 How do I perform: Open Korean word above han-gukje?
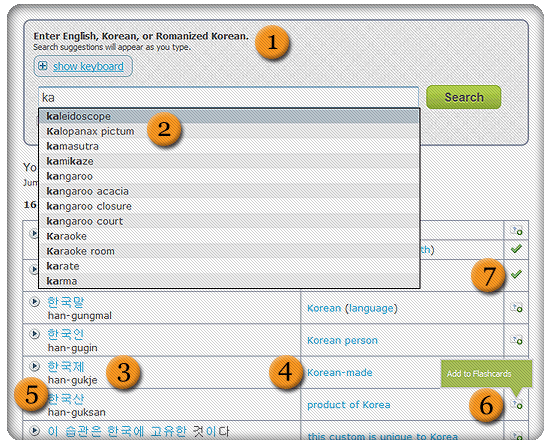(66, 366)
